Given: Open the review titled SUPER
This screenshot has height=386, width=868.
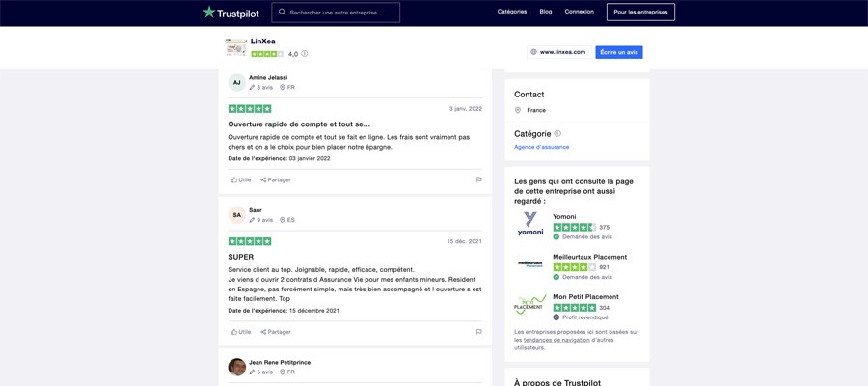Looking at the screenshot, I should [x=241, y=257].
